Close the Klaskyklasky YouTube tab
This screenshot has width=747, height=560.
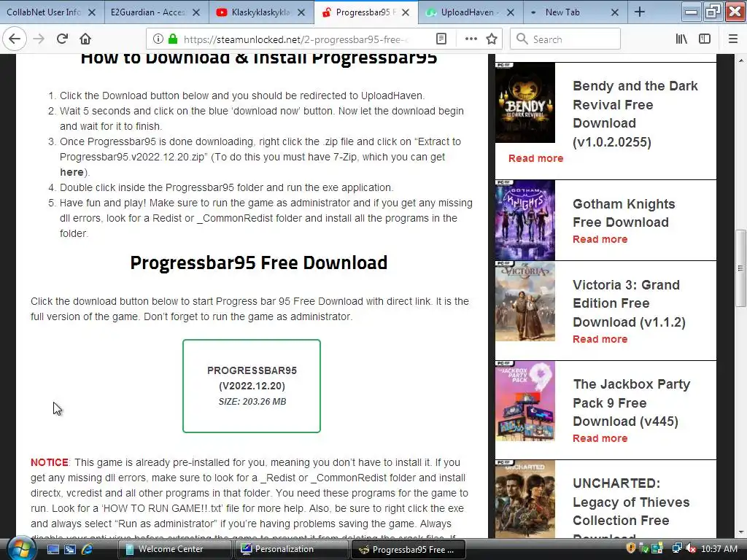pyautogui.click(x=301, y=12)
